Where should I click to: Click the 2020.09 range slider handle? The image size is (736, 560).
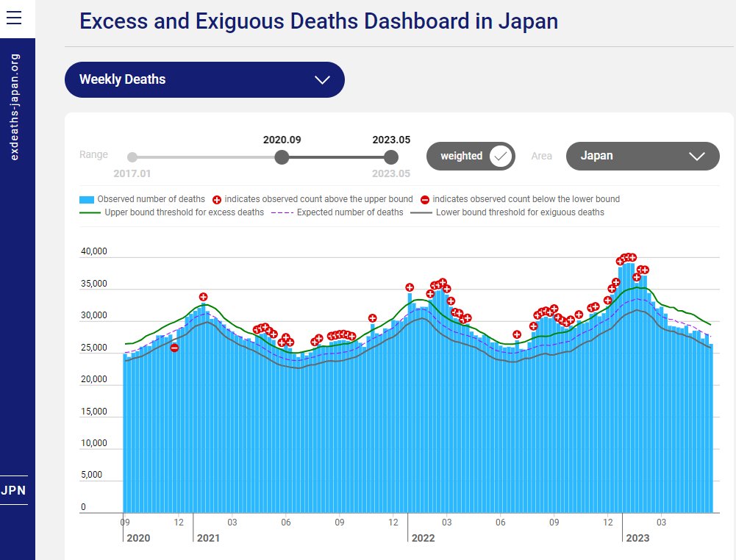point(282,157)
